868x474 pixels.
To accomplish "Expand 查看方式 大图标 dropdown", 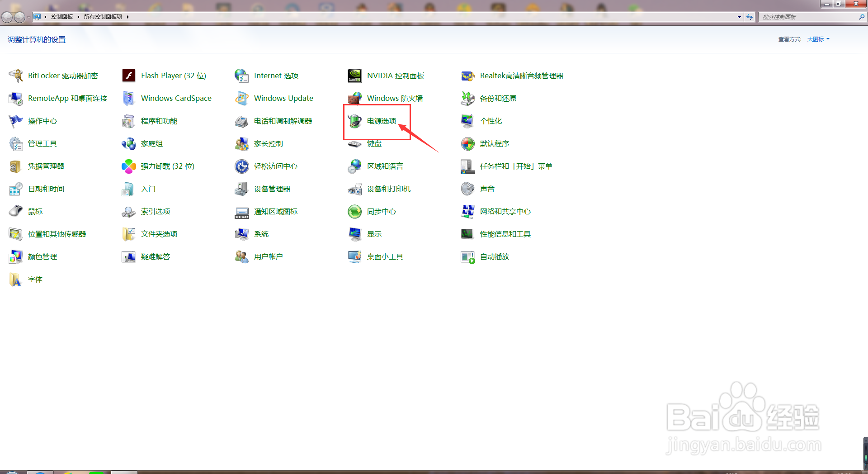I will coord(818,39).
